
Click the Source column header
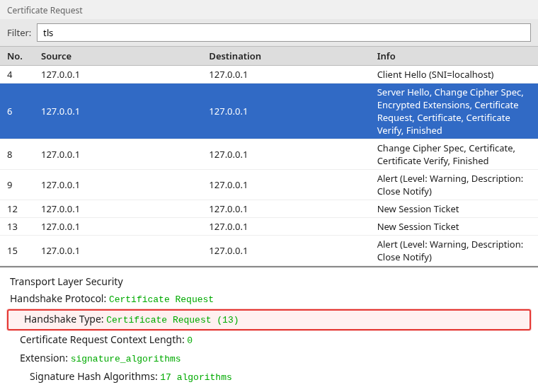tap(56, 56)
